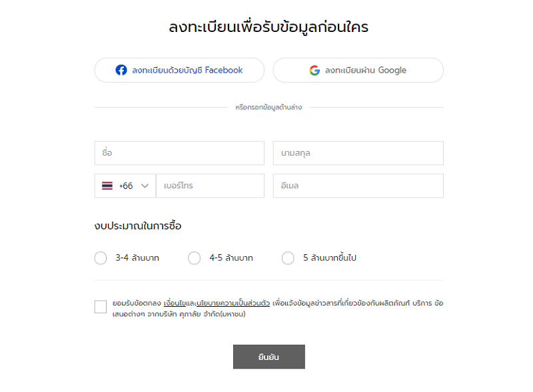
Task: Open the +66 country code selector
Action: point(125,186)
